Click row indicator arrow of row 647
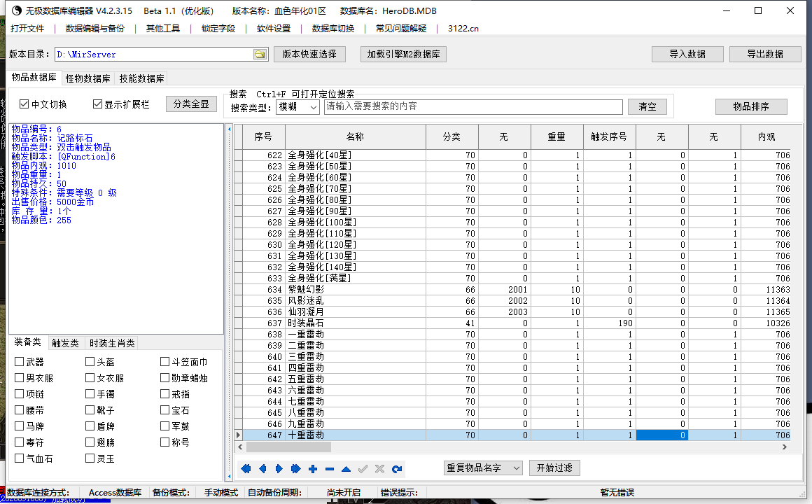This screenshot has width=812, height=504. coord(238,435)
